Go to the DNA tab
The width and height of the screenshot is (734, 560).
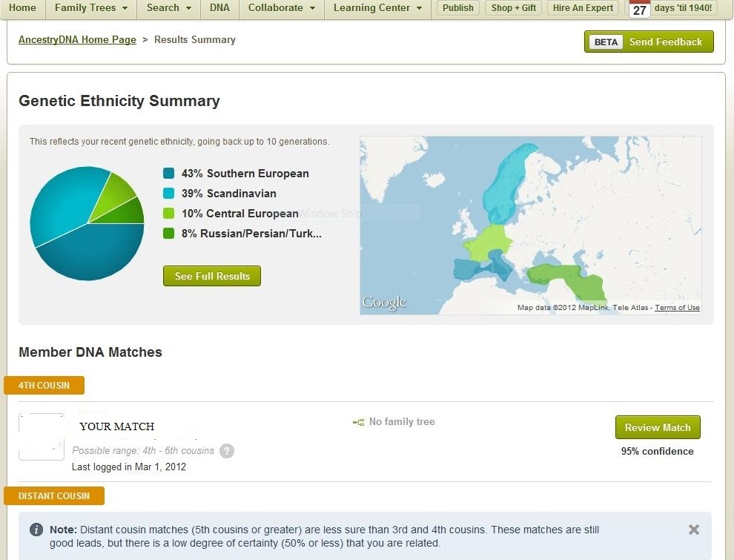tap(219, 8)
